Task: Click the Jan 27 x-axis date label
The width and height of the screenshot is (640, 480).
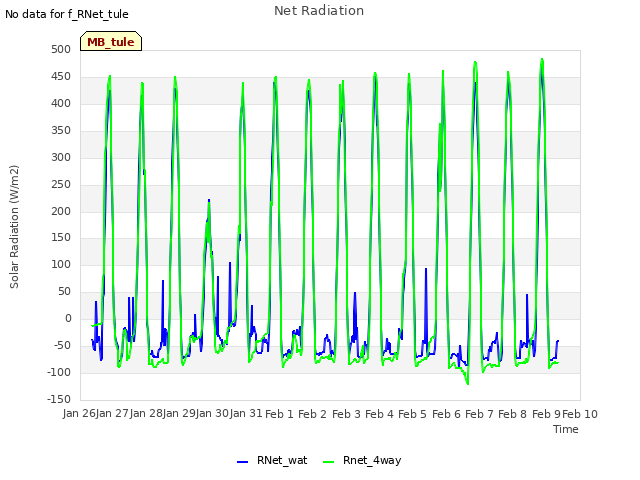Action: pyautogui.click(x=113, y=413)
